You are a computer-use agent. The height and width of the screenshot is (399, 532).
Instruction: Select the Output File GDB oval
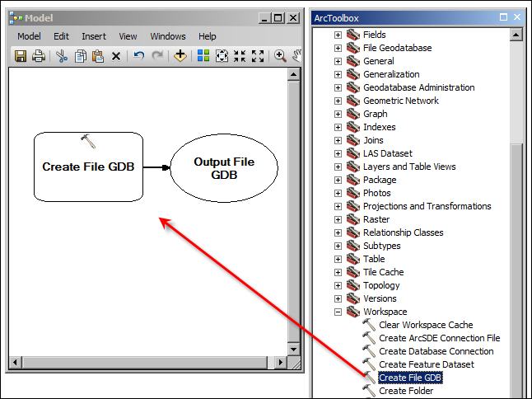223,168
